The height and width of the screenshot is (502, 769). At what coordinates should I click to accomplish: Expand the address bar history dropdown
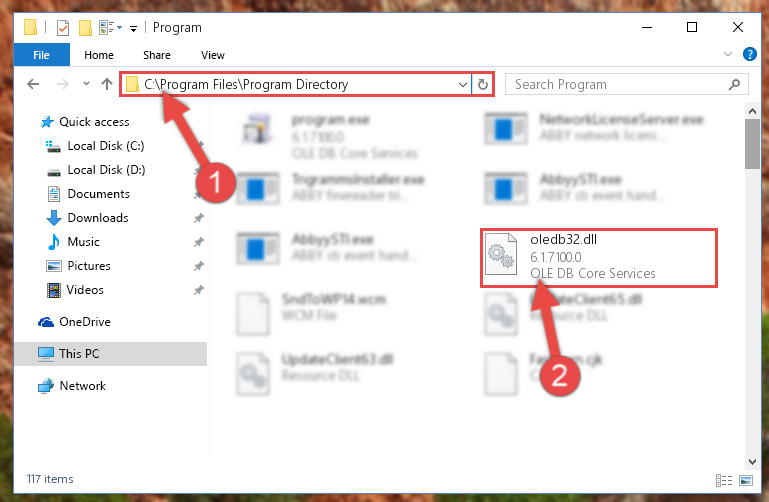tap(462, 84)
